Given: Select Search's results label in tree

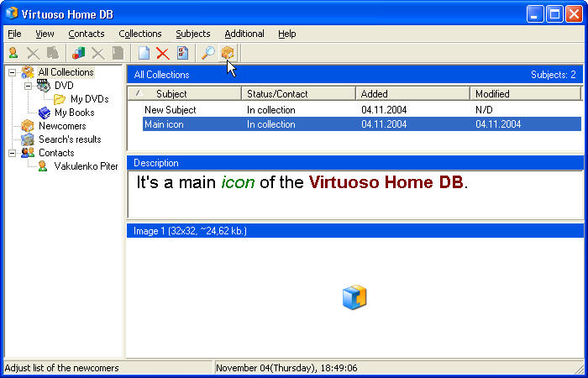Looking at the screenshot, I should pos(70,139).
